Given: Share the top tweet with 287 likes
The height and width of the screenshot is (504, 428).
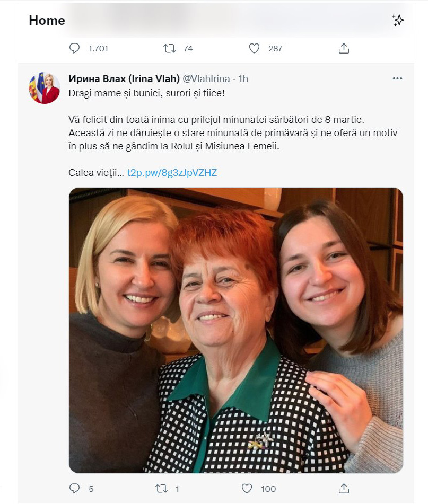Looking at the screenshot, I should [x=344, y=48].
